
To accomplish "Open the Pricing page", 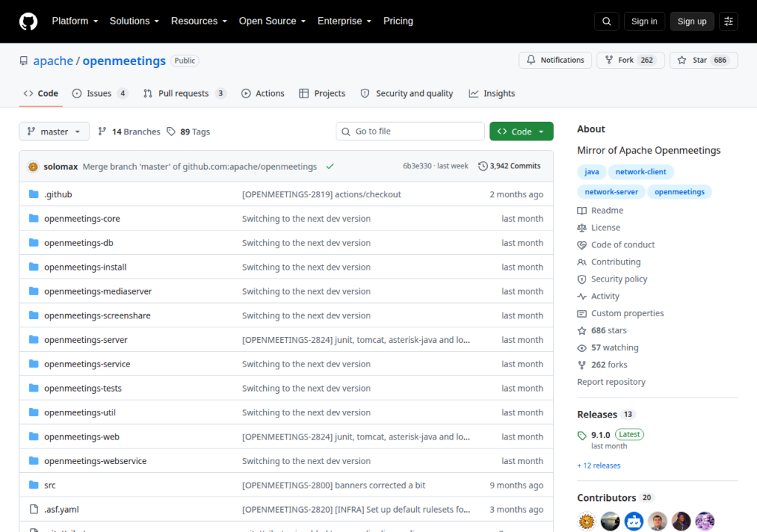I will (398, 21).
